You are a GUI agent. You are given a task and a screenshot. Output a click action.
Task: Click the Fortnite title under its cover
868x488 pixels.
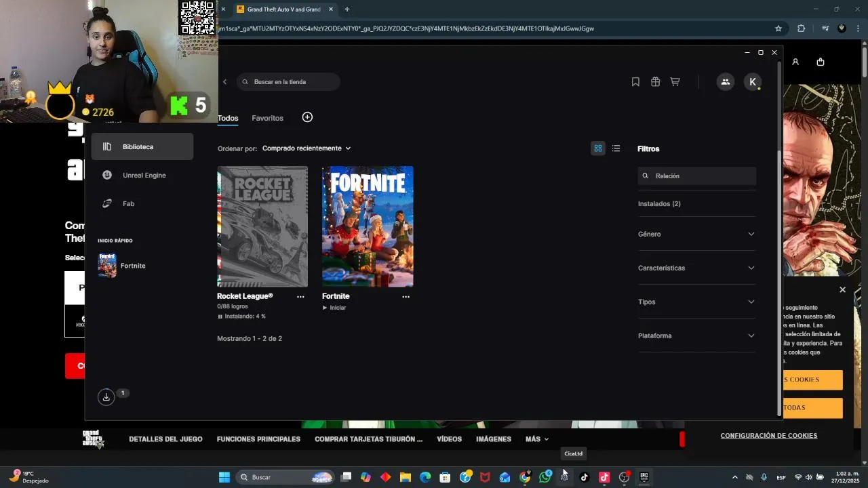(x=336, y=296)
